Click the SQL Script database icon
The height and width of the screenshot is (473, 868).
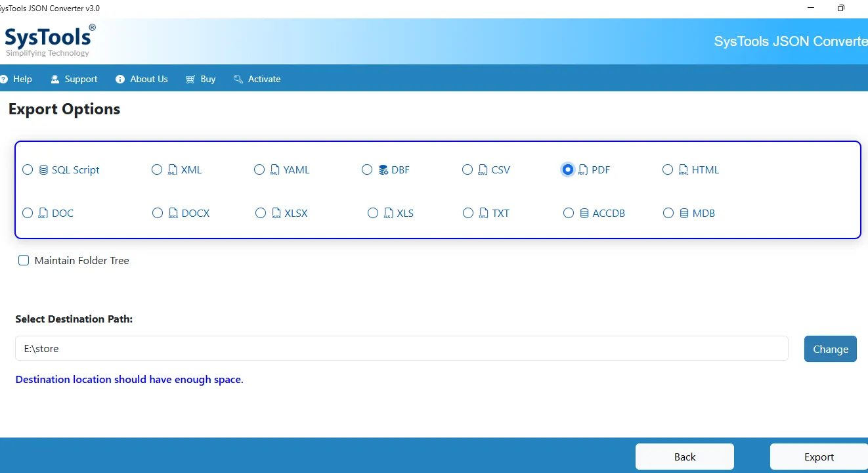[43, 170]
